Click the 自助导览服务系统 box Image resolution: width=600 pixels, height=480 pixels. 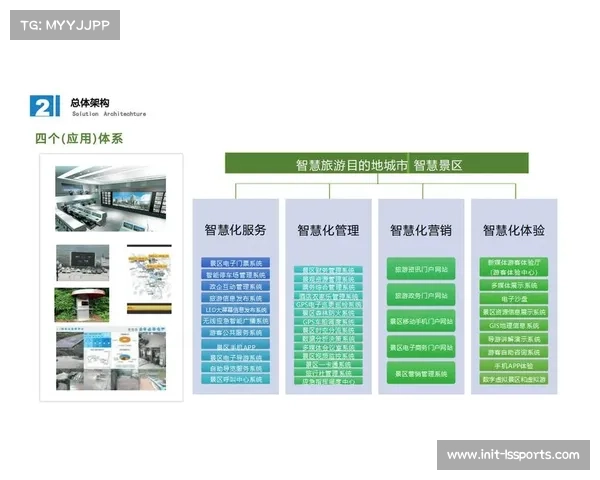236,368
